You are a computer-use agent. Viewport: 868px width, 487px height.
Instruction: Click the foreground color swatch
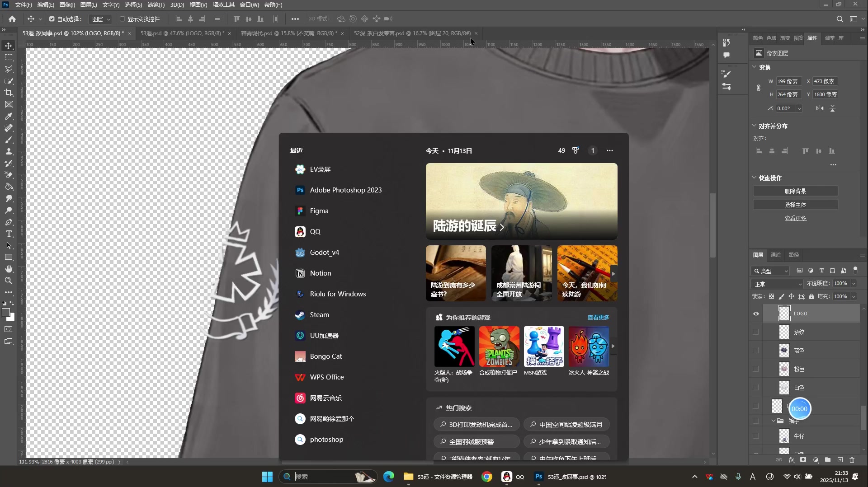(x=6, y=313)
